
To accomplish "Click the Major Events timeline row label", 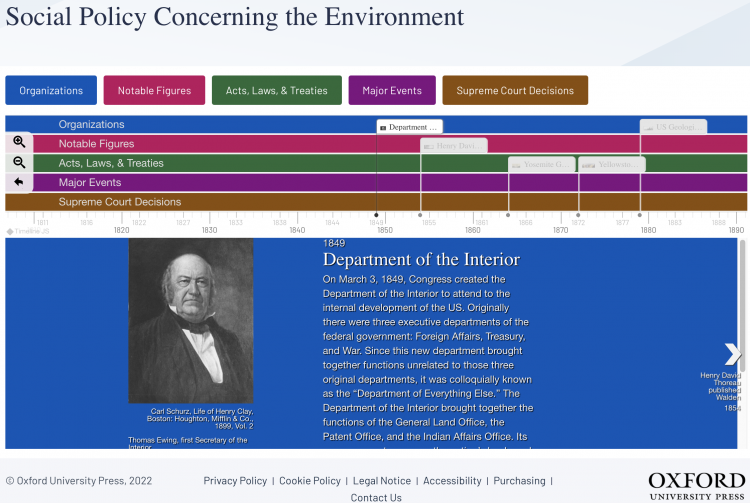I will tap(90, 182).
